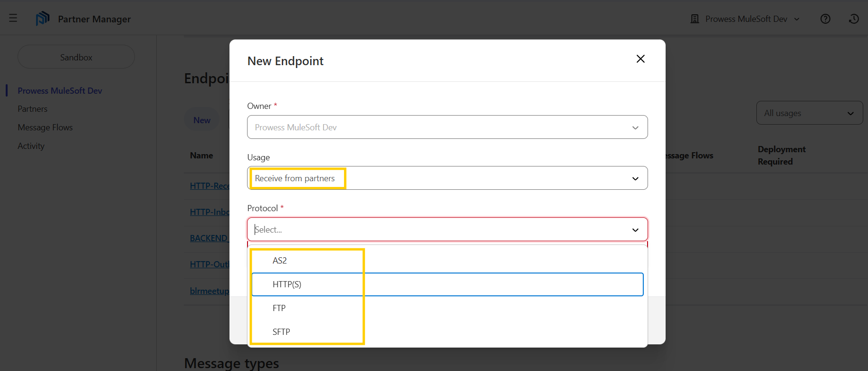Click the Sandbox environment button
Screen dimensions: 868x371
pos(76,57)
